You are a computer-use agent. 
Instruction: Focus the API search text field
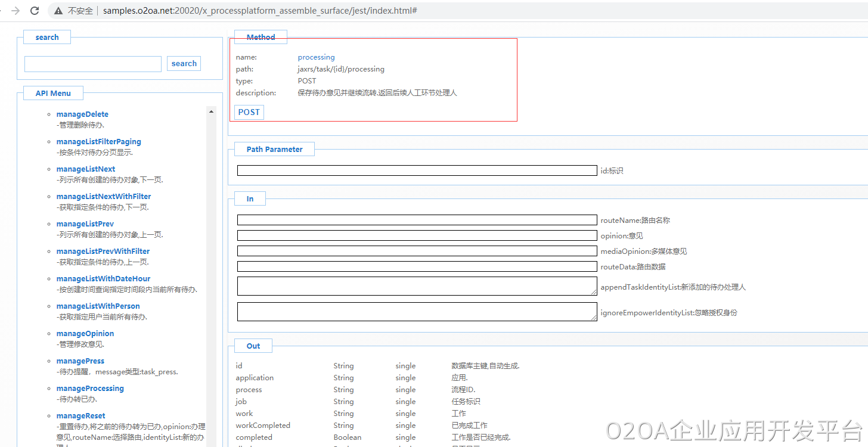pyautogui.click(x=93, y=64)
